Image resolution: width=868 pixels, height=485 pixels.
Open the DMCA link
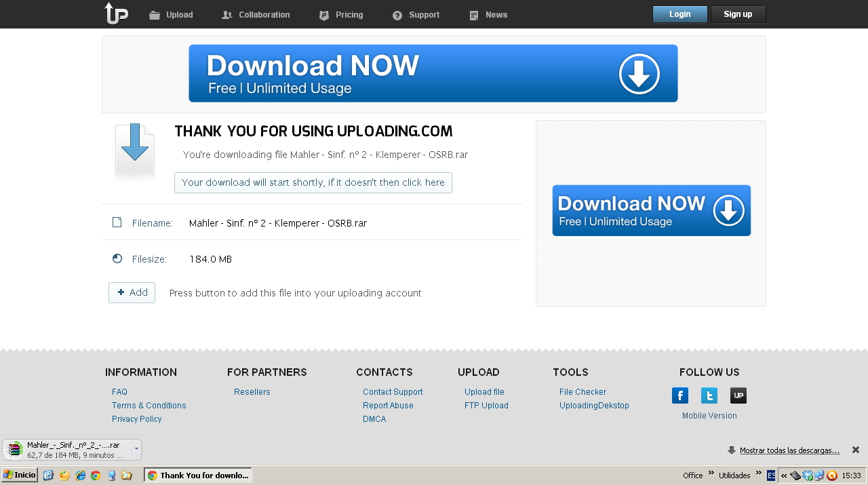coord(374,419)
